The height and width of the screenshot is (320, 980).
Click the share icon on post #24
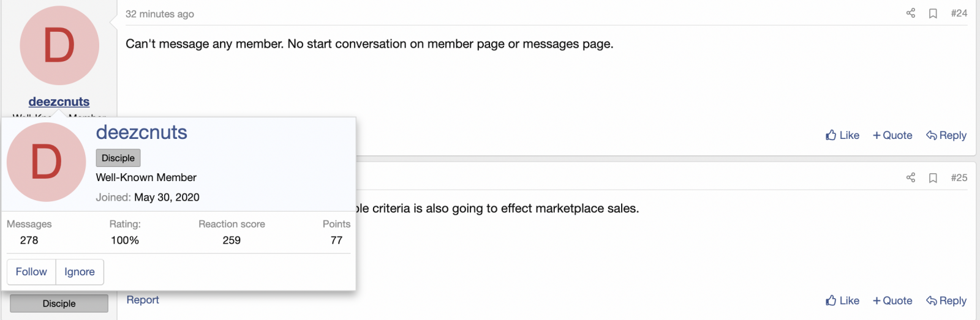coord(911,13)
